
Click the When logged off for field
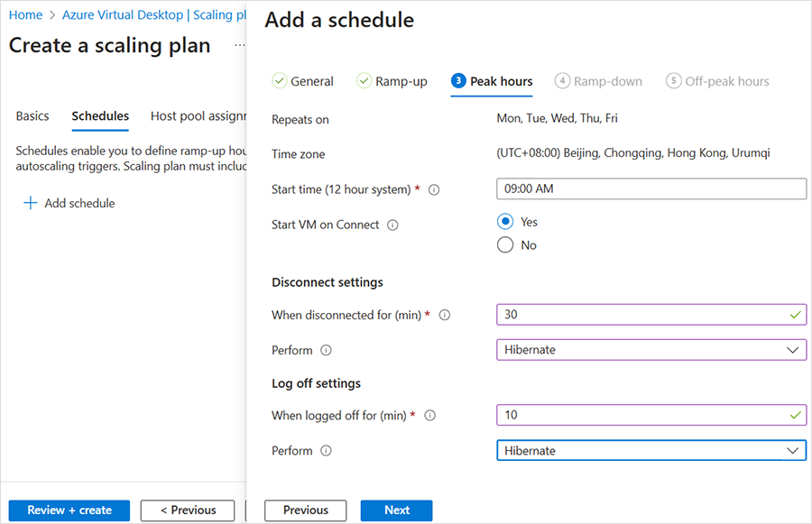tap(641, 416)
